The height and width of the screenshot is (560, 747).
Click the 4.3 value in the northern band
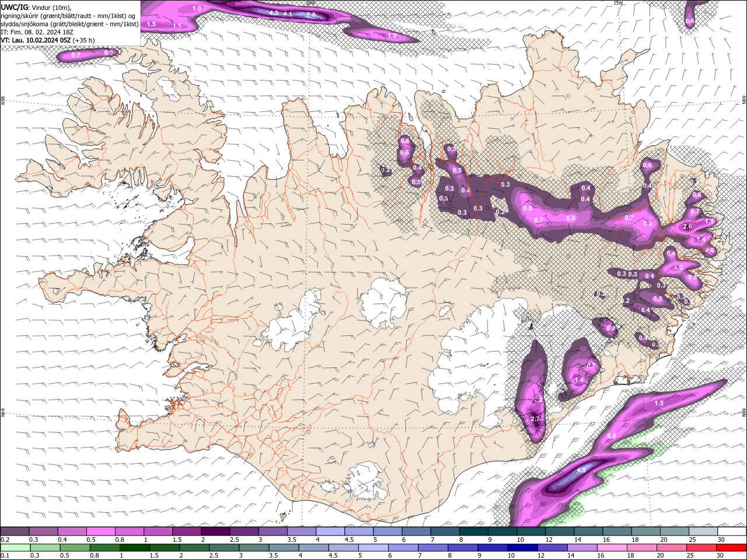tap(274, 12)
